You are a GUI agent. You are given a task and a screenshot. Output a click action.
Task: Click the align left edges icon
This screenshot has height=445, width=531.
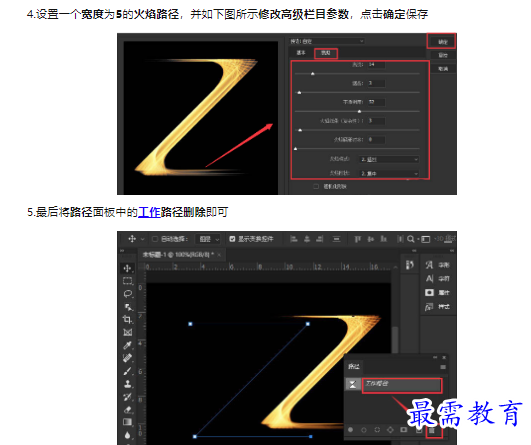click(x=294, y=239)
